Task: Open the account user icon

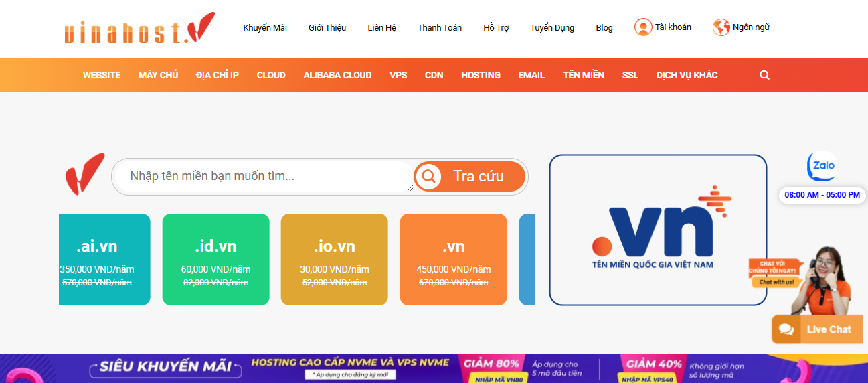Action: (x=643, y=27)
